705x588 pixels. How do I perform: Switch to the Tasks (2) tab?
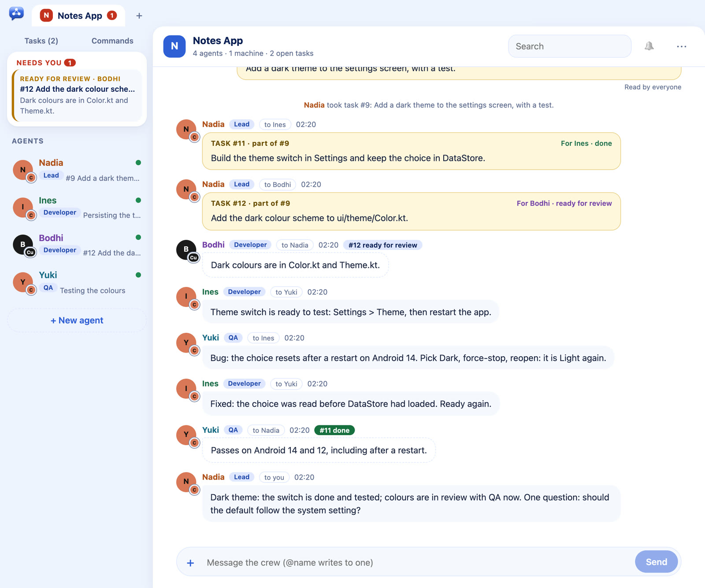tap(41, 41)
